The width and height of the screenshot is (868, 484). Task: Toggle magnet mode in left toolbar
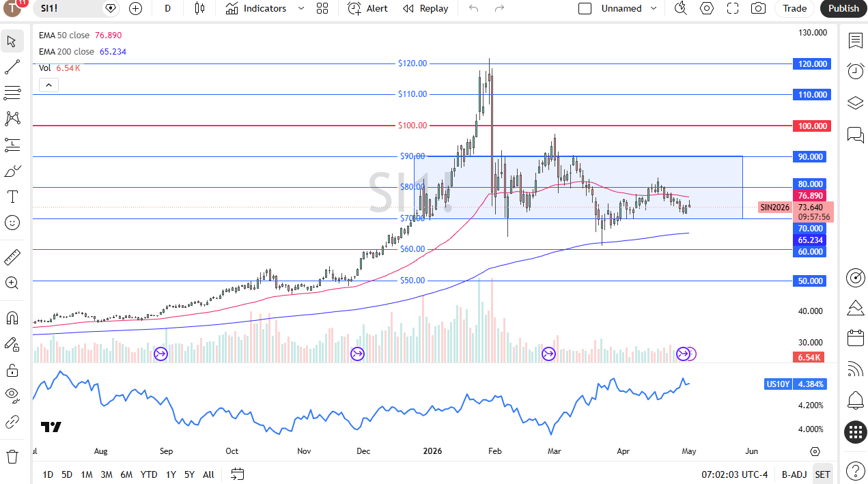click(x=12, y=318)
